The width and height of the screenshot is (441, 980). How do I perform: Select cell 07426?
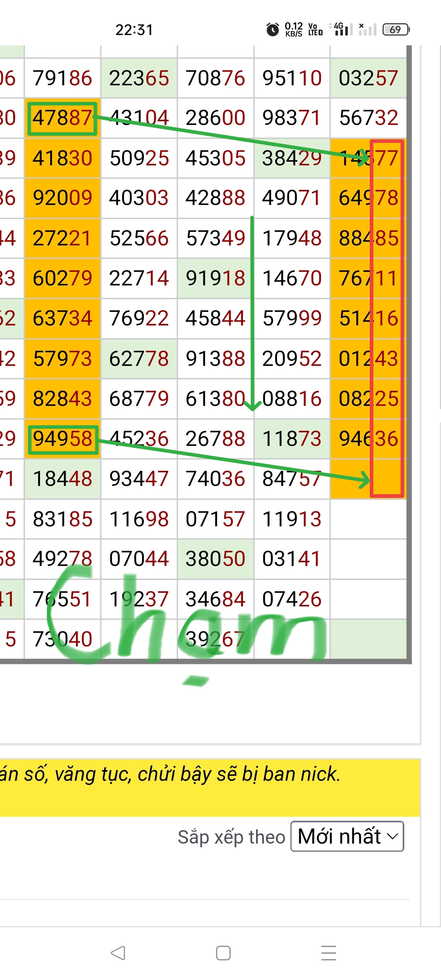292,599
